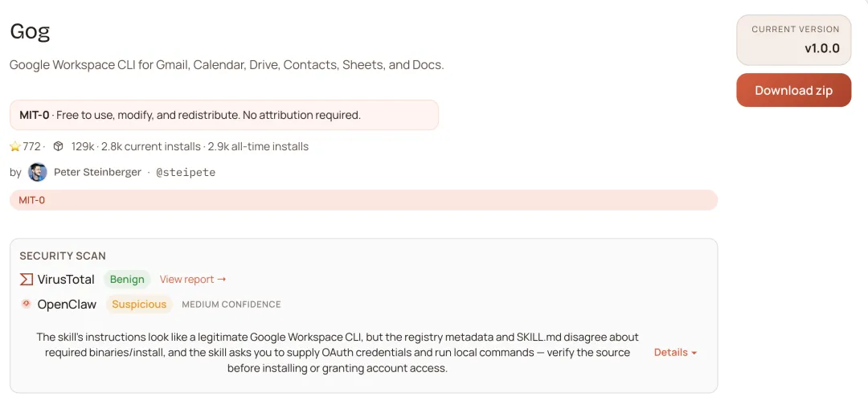The height and width of the screenshot is (401, 868).
Task: Click the Security Scan section heading
Action: click(x=63, y=256)
